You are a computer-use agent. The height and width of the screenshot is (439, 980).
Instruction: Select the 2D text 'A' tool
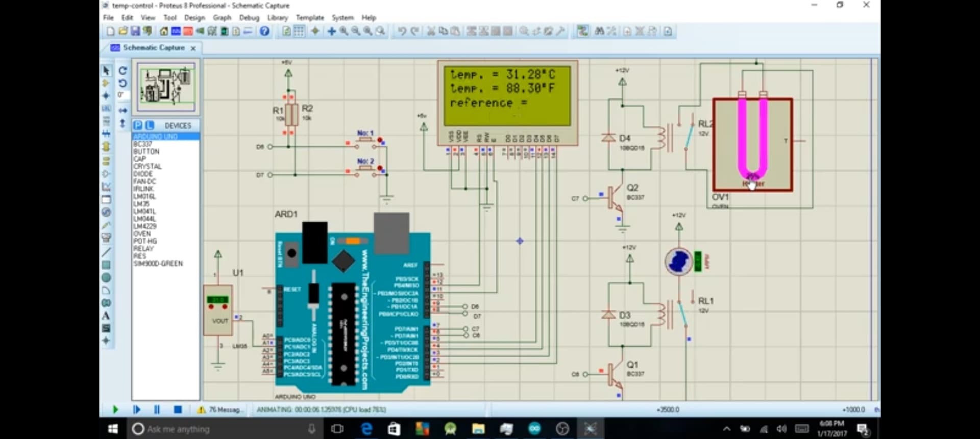(x=106, y=316)
